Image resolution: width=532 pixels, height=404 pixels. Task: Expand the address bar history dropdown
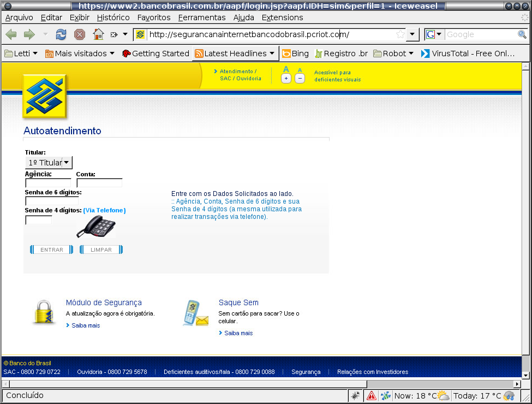[x=413, y=34]
